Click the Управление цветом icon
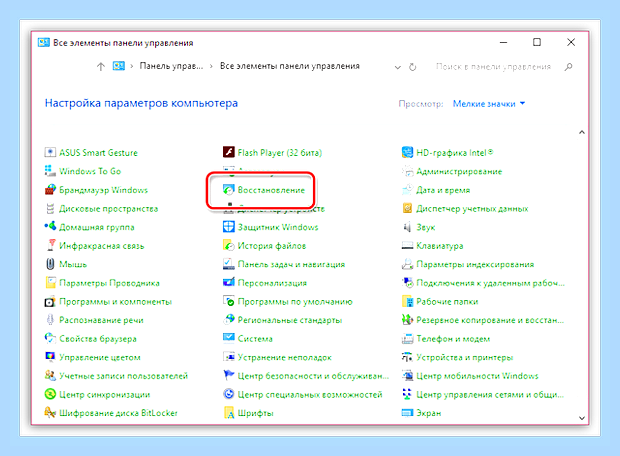The height and width of the screenshot is (456, 620). coord(50,357)
